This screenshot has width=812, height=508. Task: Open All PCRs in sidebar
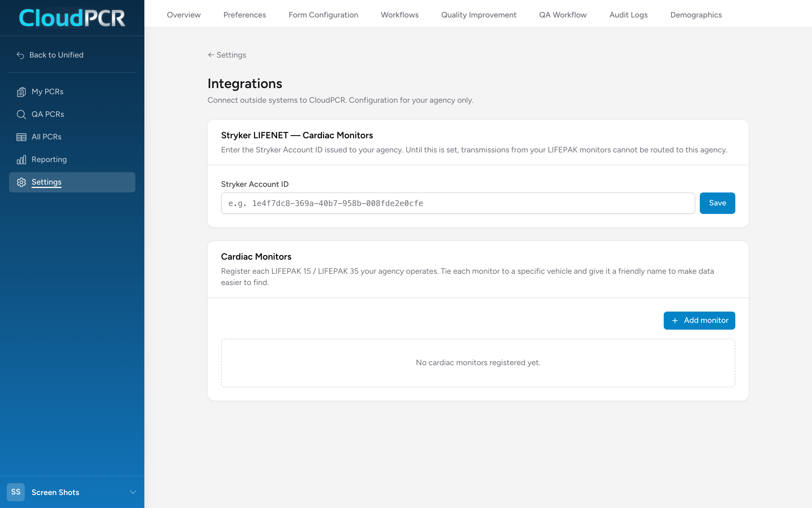[x=72, y=137]
